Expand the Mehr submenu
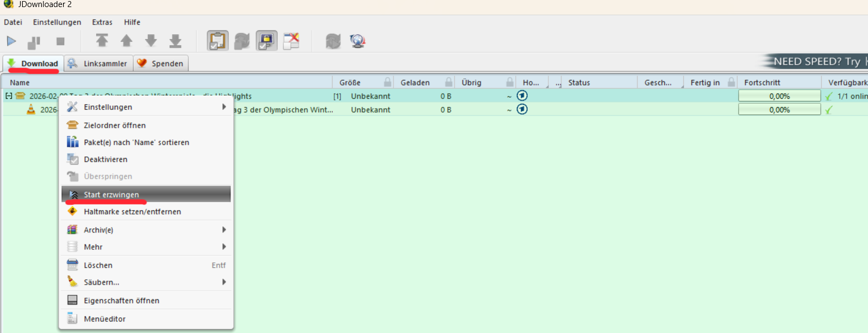The width and height of the screenshot is (868, 333). point(146,247)
